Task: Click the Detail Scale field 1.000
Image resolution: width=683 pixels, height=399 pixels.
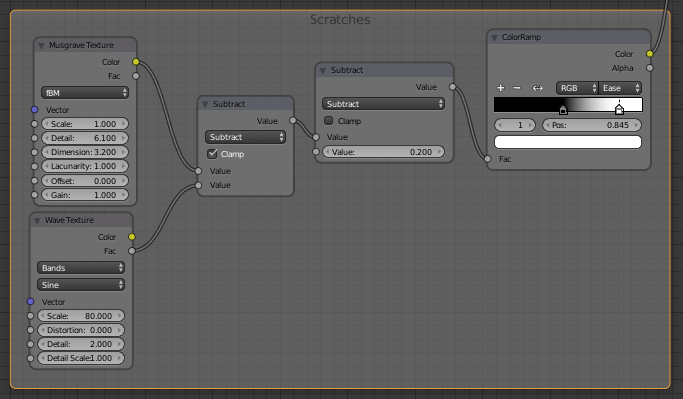Action: [81, 358]
